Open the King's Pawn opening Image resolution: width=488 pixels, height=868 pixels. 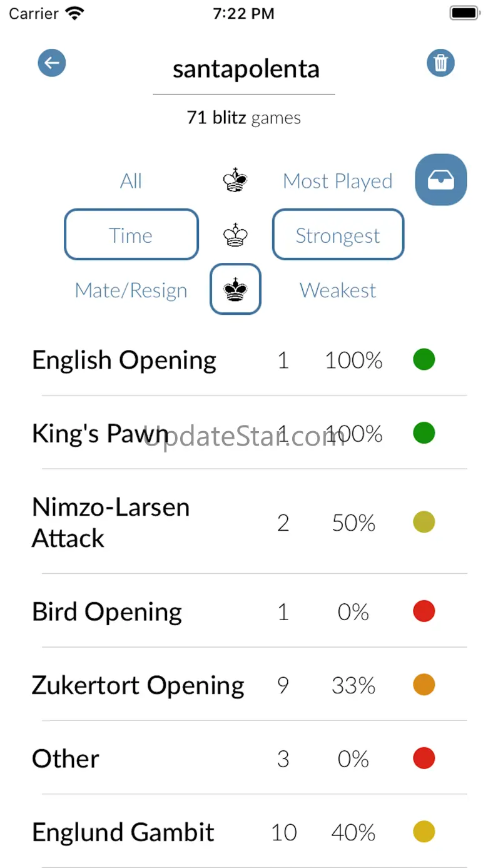tap(100, 434)
